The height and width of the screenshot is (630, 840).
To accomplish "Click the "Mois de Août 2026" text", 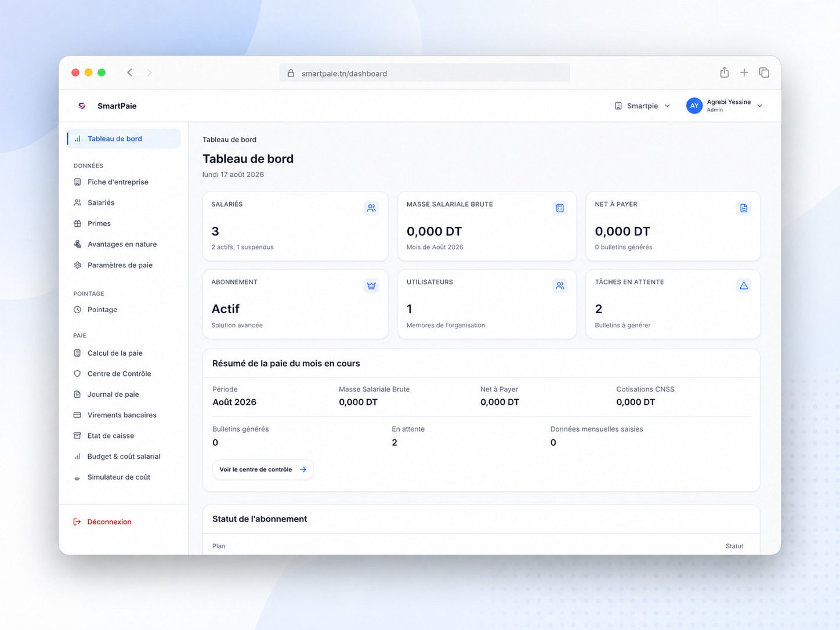I will 435,247.
